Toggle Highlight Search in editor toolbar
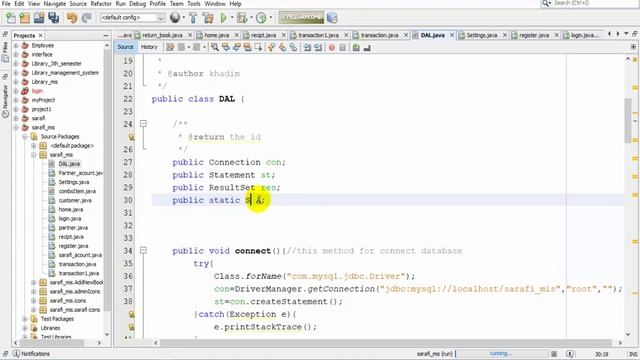The image size is (640, 360). (x=247, y=48)
